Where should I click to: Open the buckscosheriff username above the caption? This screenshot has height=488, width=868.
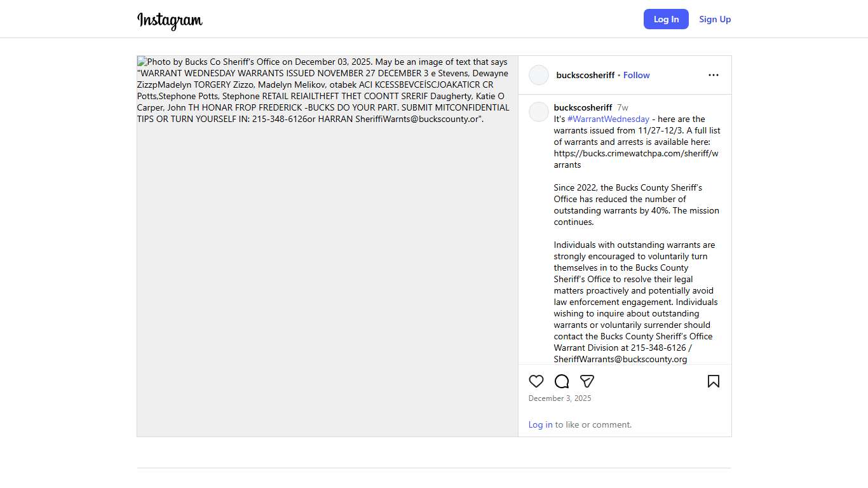(583, 107)
